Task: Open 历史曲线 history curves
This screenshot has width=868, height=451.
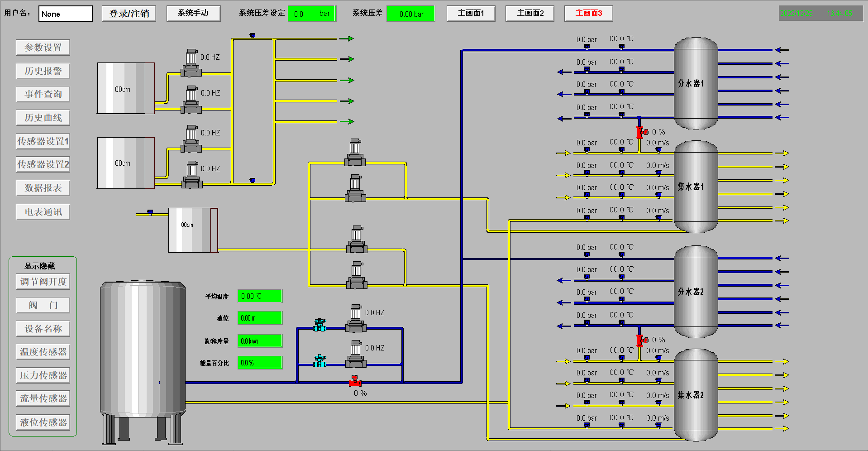Action: coord(43,118)
